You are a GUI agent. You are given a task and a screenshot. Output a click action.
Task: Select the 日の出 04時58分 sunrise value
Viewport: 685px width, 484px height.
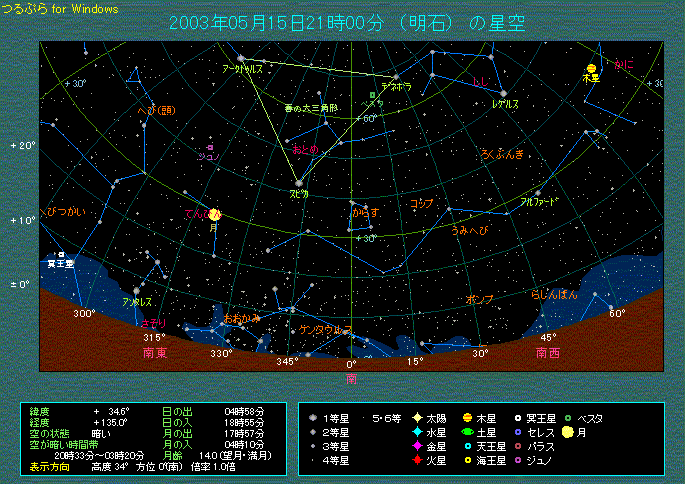coord(245,411)
